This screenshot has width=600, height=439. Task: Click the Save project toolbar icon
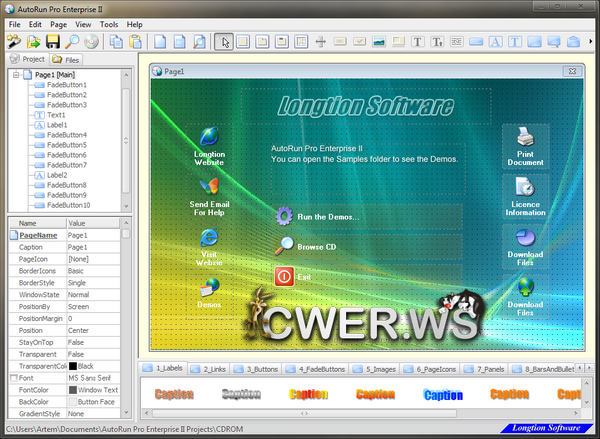[52, 42]
